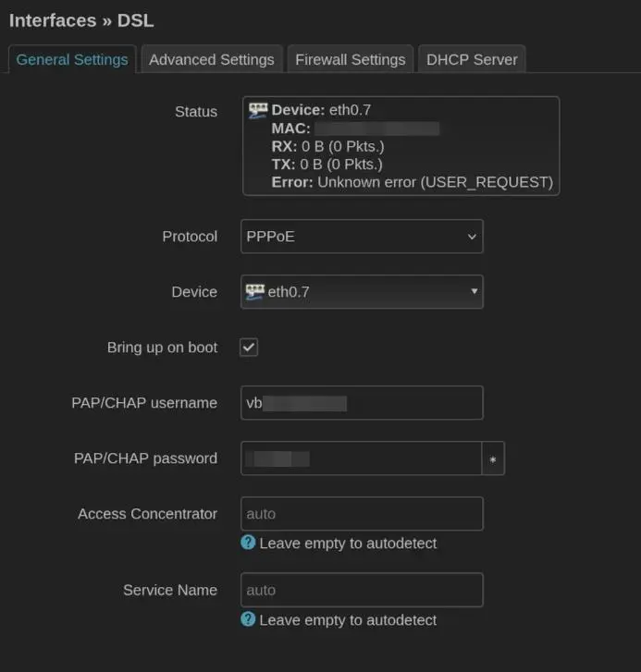Click the help icon under Access Concentrator
The image size is (641, 672).
248,543
